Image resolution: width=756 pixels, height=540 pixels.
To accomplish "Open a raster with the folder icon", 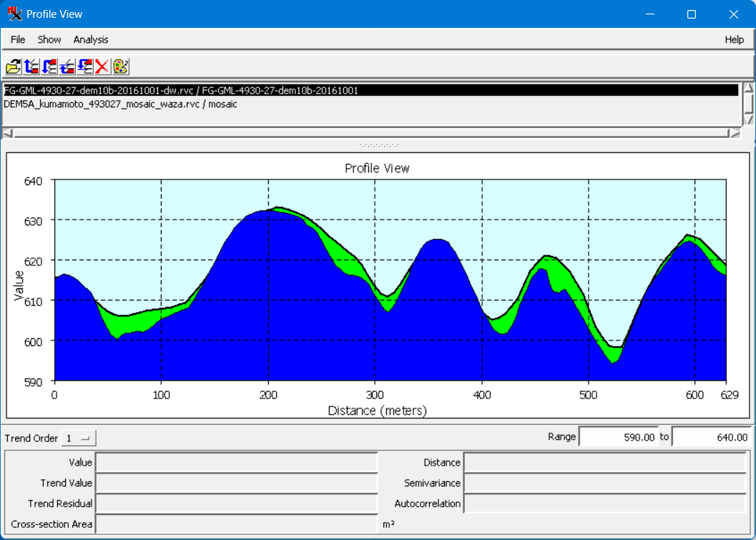I will [x=14, y=67].
